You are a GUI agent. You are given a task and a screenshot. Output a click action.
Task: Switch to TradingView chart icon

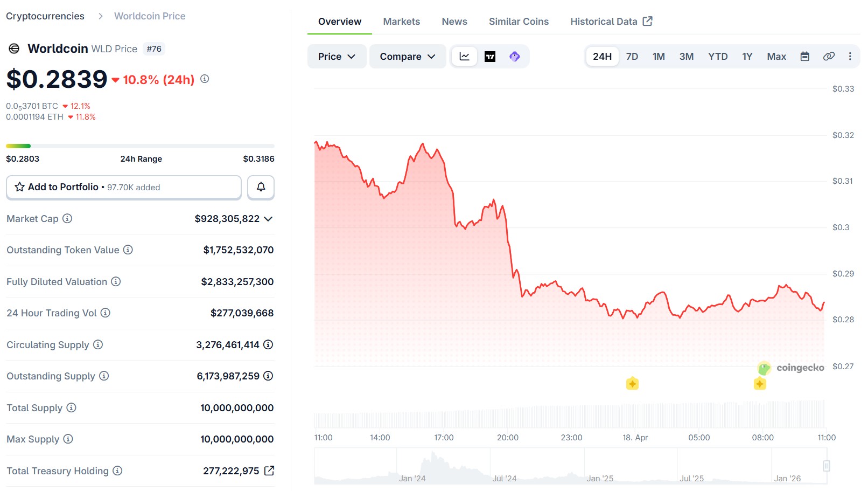[490, 57]
